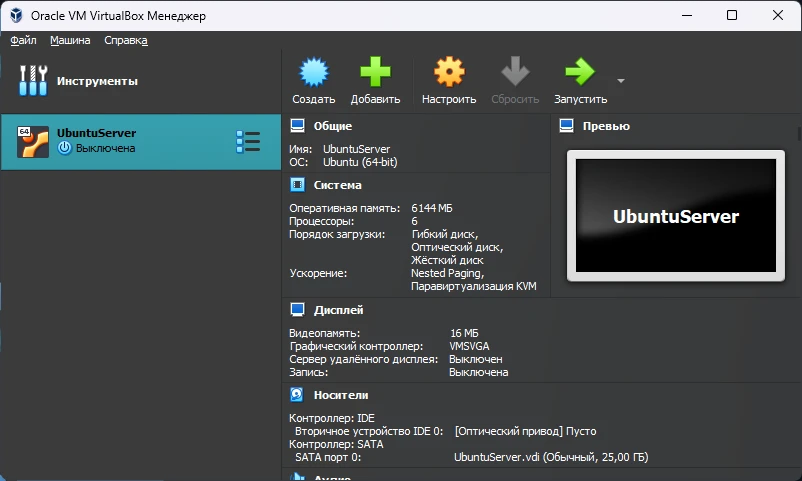Click the VMSVGA graphics controller value
Screen dimensions: 802x481
(x=469, y=346)
